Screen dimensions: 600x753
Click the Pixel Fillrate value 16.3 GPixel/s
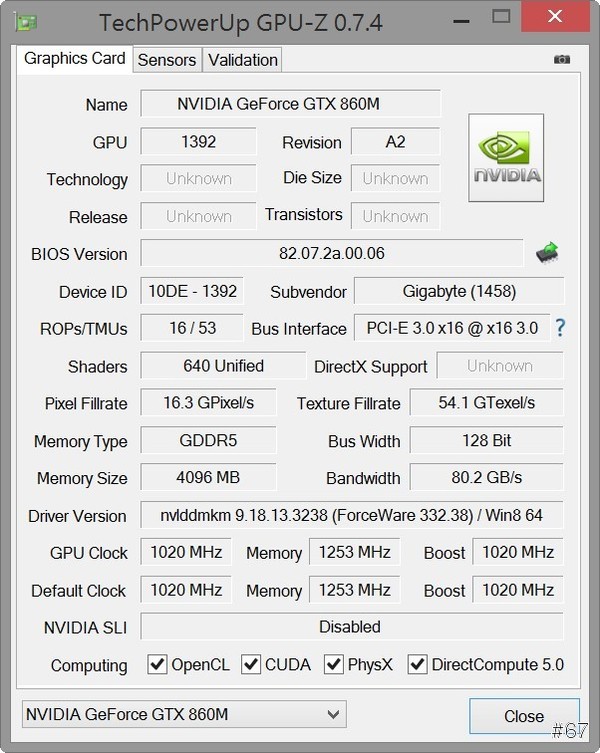(x=208, y=402)
